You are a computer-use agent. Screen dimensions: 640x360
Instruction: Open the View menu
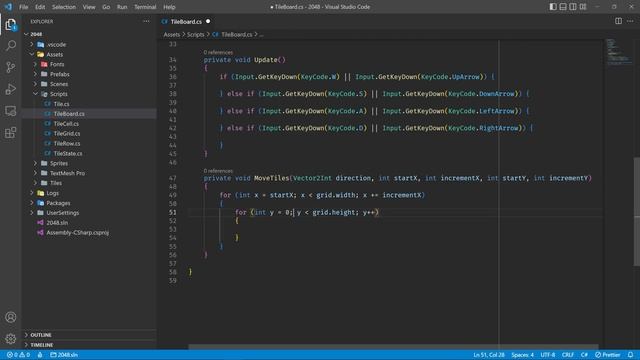[89, 7]
